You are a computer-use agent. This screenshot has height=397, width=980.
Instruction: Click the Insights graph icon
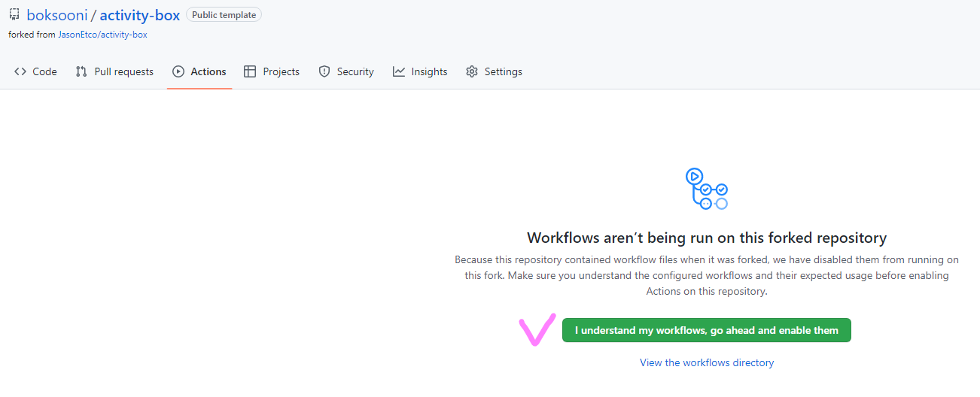click(x=399, y=71)
